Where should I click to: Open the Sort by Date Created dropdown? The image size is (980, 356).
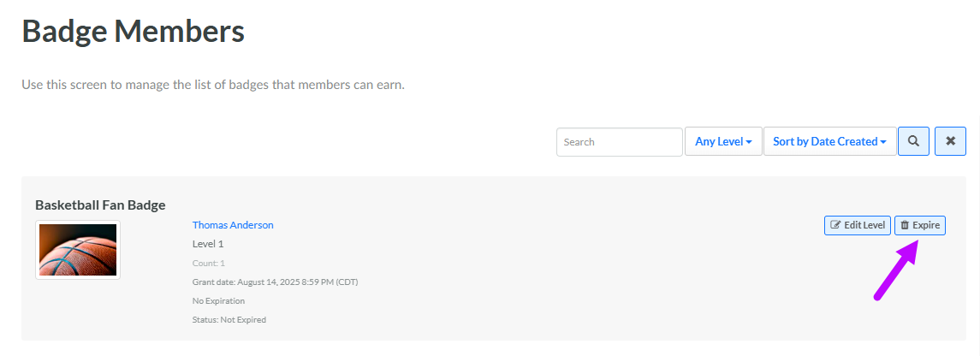(x=829, y=141)
